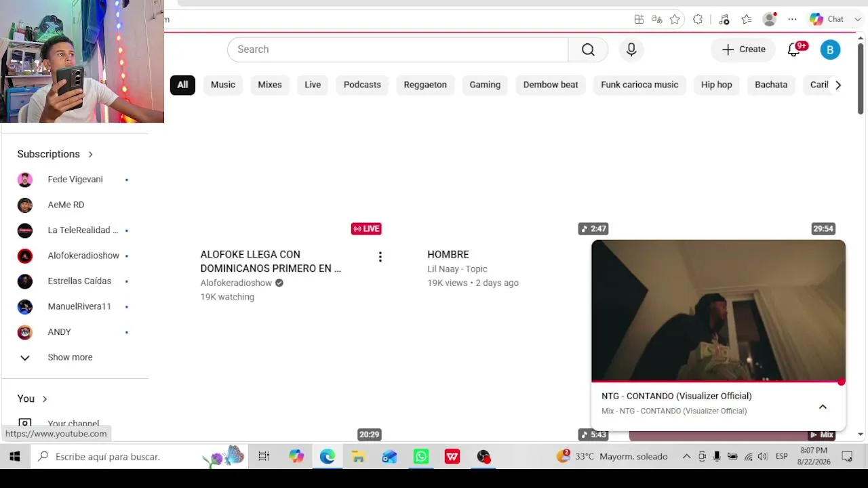868x488 pixels.
Task: Open Microsoft Edge from the taskbar
Action: click(x=328, y=457)
